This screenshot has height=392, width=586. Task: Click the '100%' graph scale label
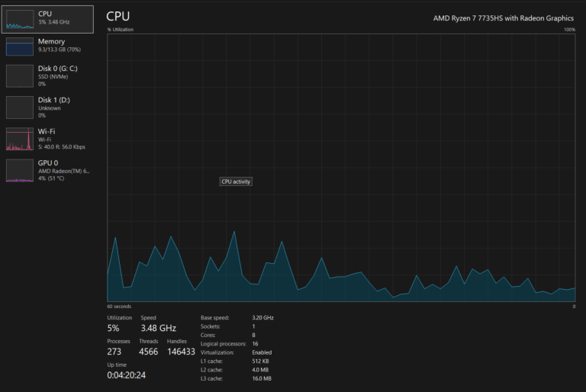coord(569,30)
